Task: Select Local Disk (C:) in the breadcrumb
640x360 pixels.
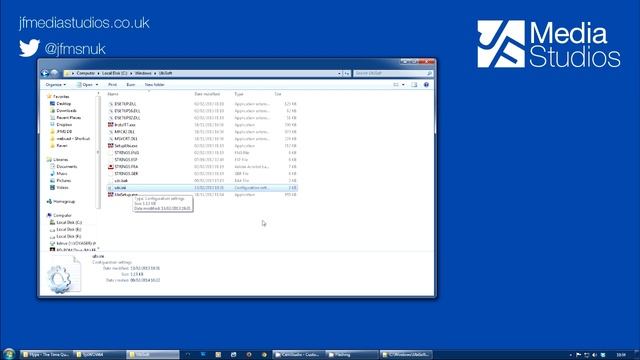Action: click(114, 73)
